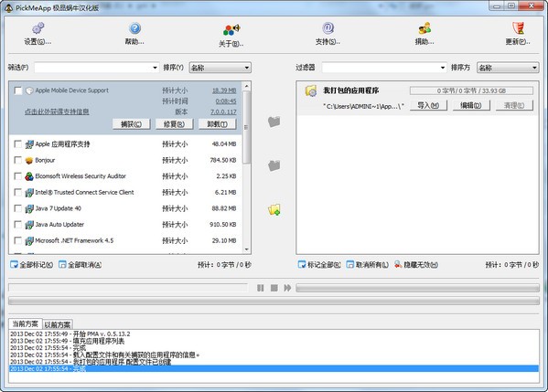Click the 18.39 MB estimated size link
The image size is (548, 392).
click(224, 90)
